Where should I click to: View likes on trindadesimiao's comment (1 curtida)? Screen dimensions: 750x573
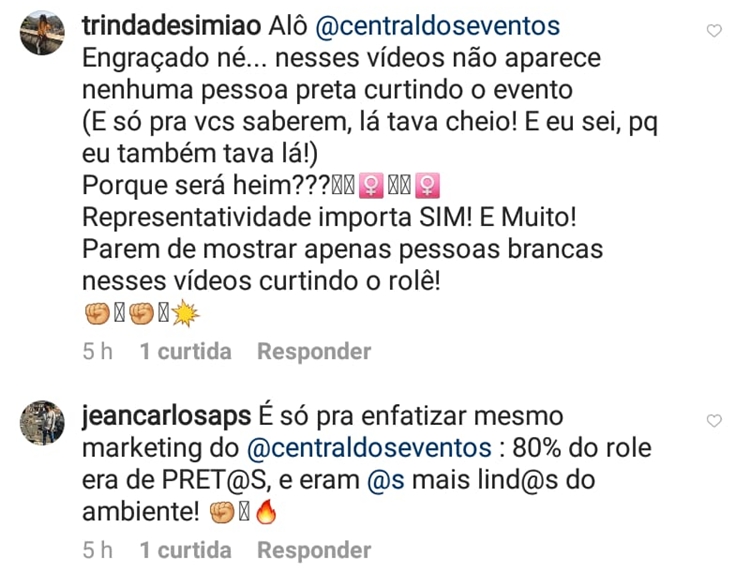(x=186, y=352)
